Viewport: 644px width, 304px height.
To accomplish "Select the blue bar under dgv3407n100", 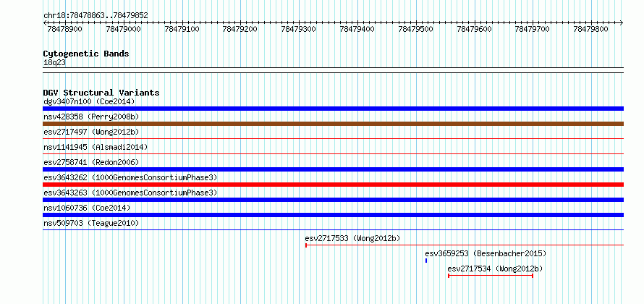I will tap(333, 109).
